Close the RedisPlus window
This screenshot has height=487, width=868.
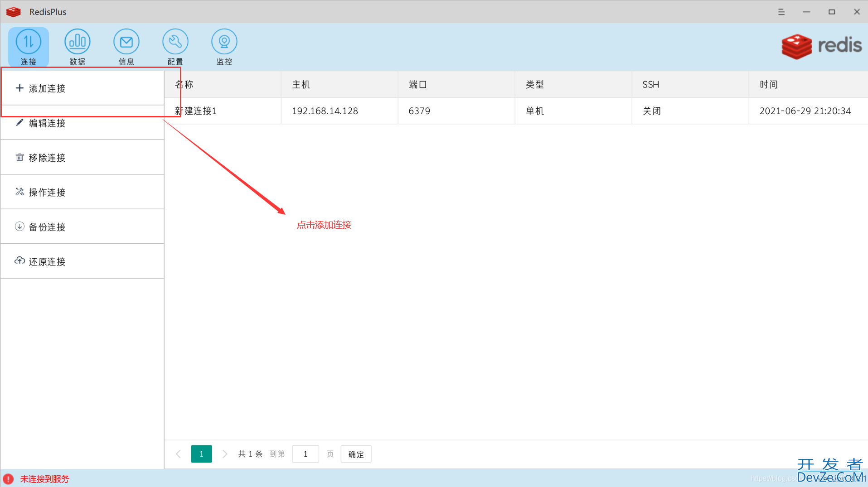coord(857,12)
